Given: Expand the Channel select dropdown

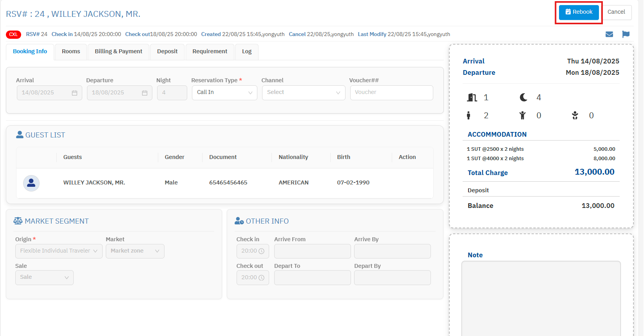Looking at the screenshot, I should point(303,93).
